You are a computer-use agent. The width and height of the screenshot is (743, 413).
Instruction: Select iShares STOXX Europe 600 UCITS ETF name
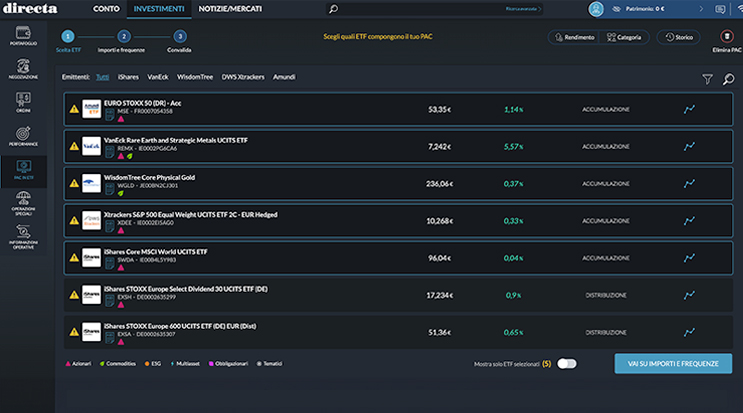point(180,326)
